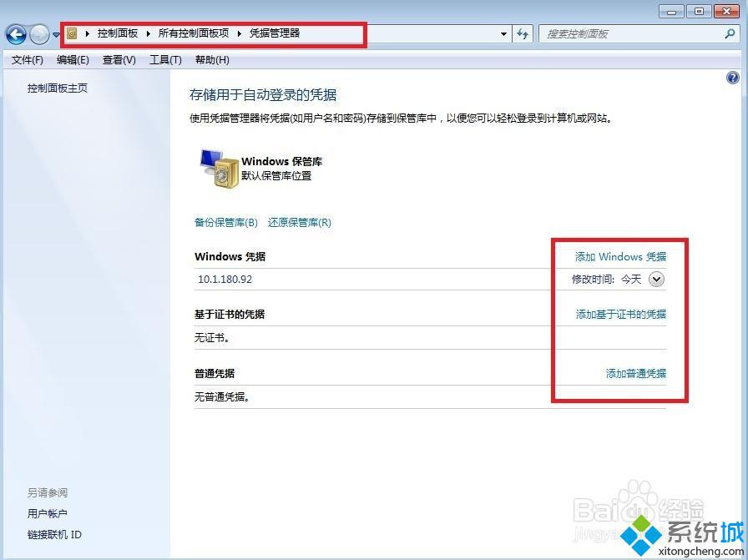
Task: Click 添加普通凭据 link
Action: pos(636,374)
